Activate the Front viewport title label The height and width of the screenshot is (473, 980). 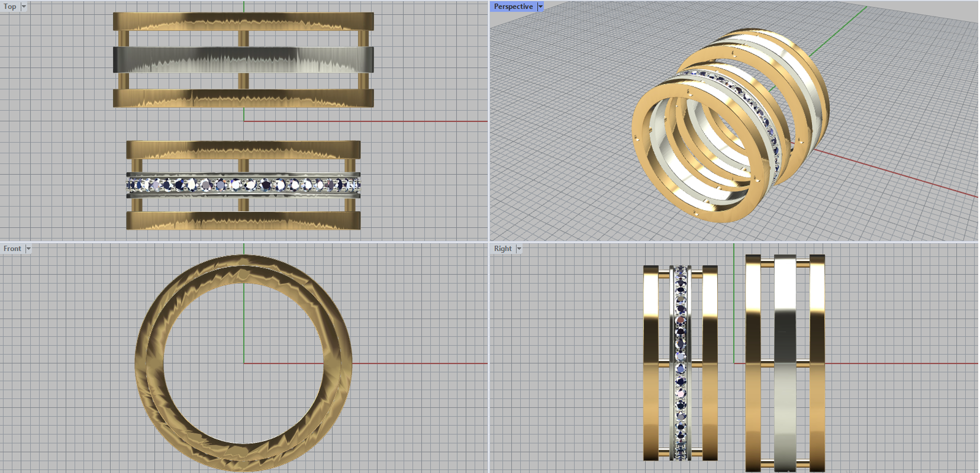click(12, 249)
